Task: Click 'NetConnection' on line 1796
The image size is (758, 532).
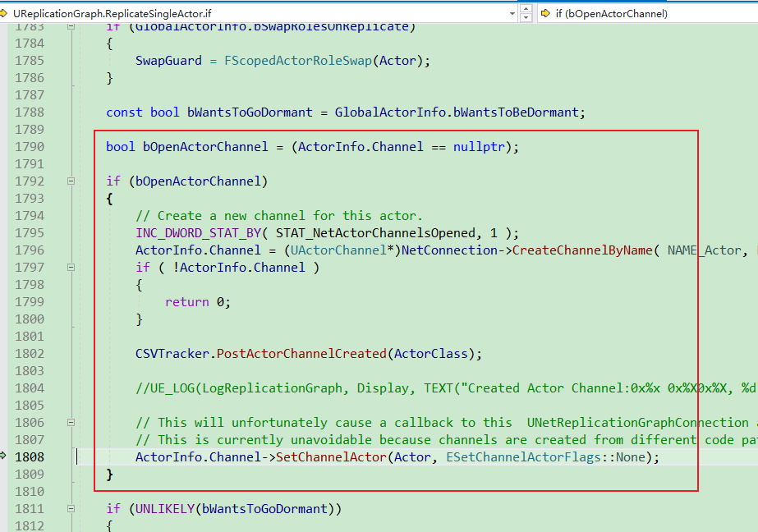Action: point(449,250)
